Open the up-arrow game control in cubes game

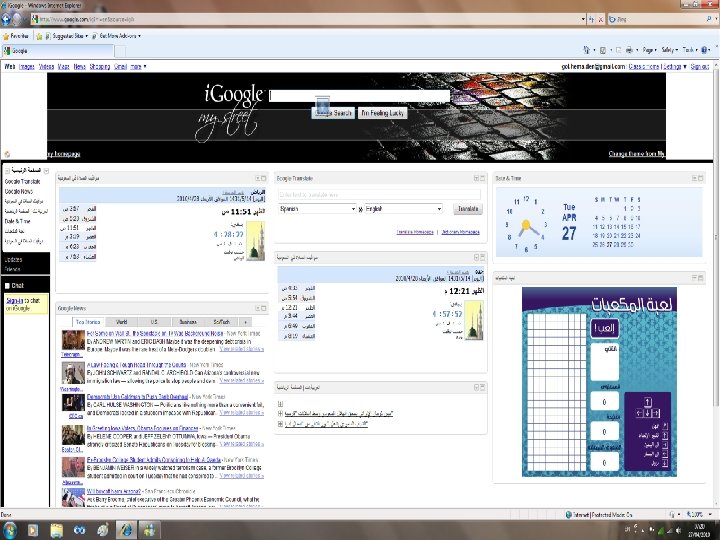coord(647,403)
